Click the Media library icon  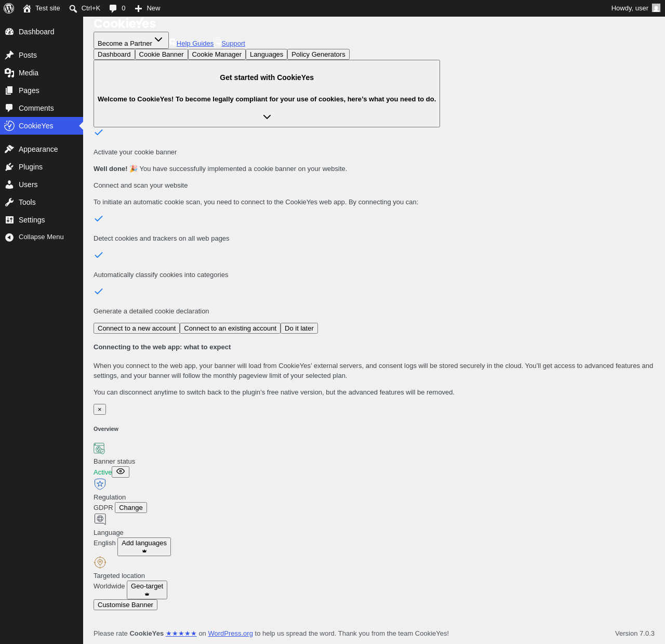(x=9, y=73)
